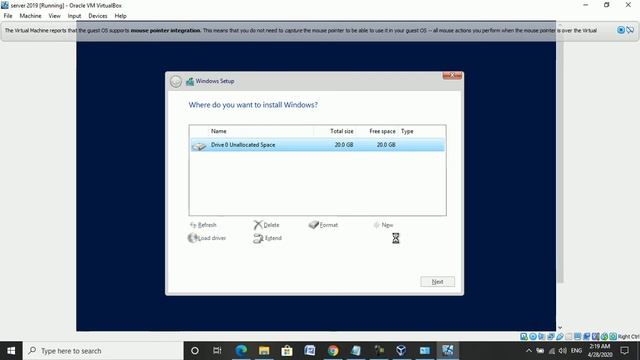
Task: Click the VirtualBox window title icon
Action: 4,5
